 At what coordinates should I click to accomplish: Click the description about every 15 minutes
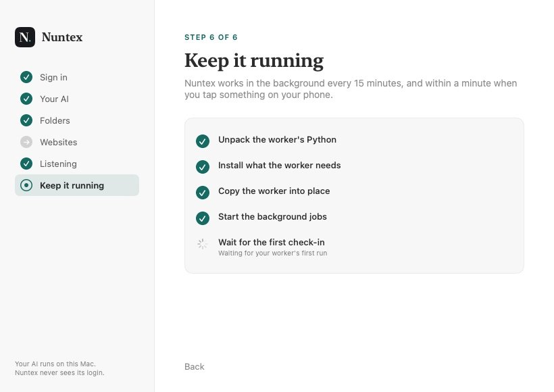tap(351, 89)
